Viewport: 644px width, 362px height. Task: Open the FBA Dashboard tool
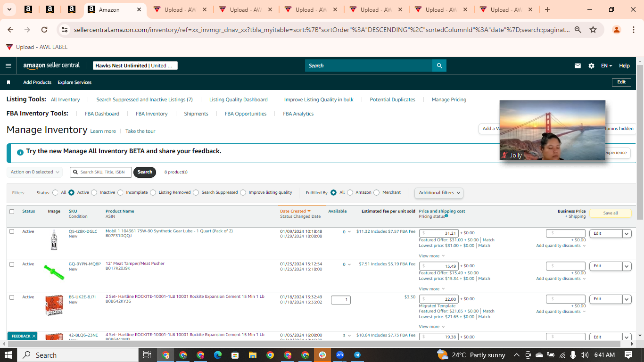coord(102,114)
